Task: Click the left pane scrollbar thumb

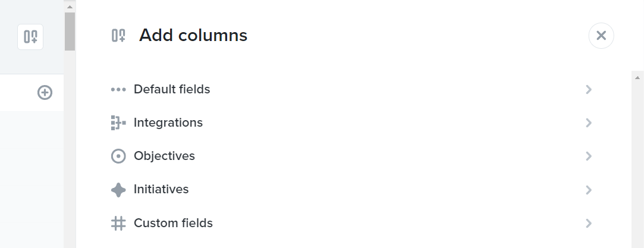Action: click(x=70, y=32)
